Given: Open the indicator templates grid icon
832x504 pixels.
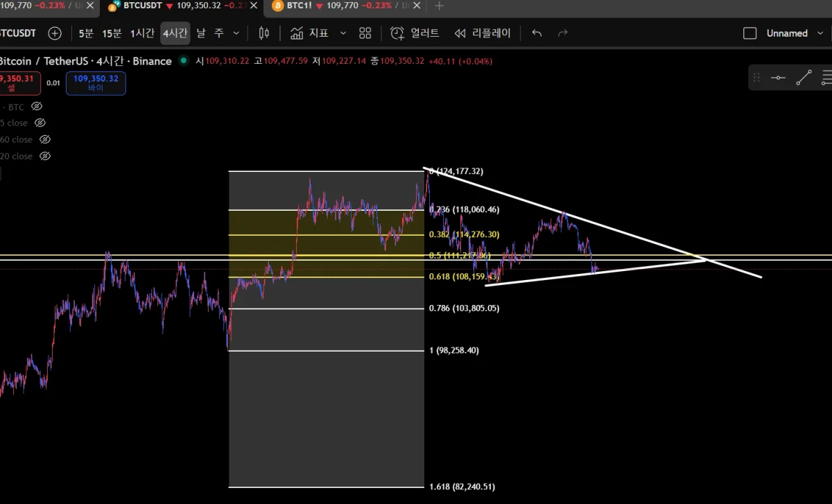Looking at the screenshot, I should tap(365, 33).
